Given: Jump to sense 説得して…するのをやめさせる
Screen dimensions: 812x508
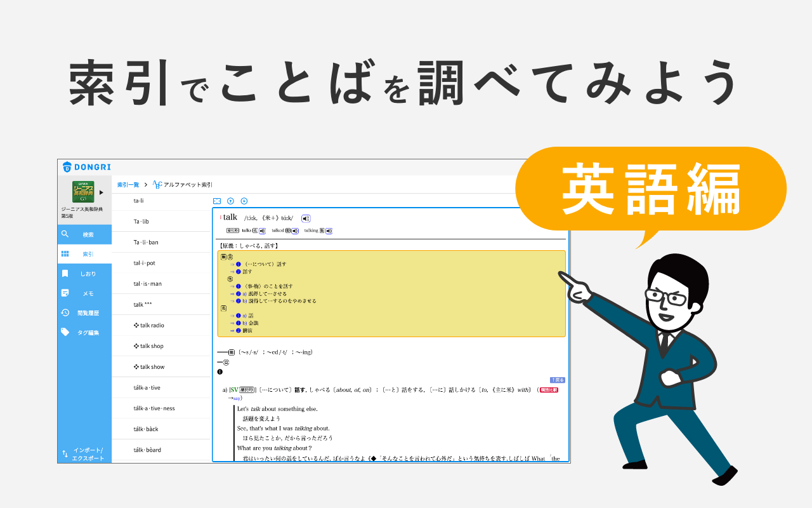Looking at the screenshot, I should (273, 301).
